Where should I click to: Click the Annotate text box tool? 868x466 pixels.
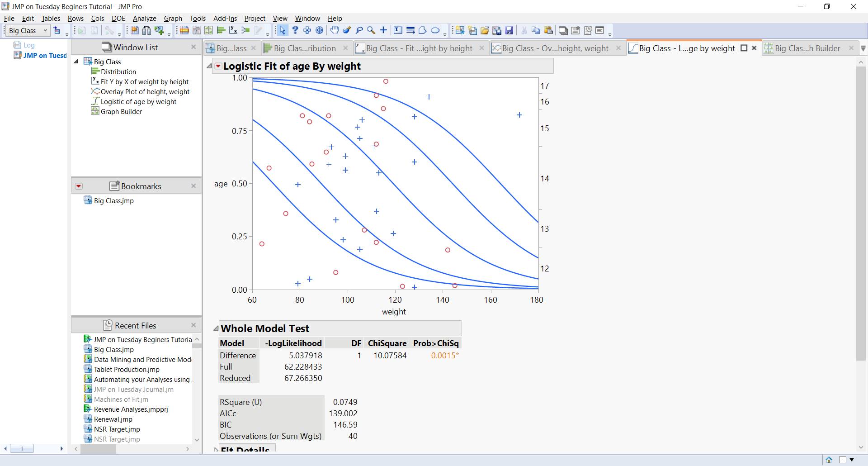click(x=398, y=30)
